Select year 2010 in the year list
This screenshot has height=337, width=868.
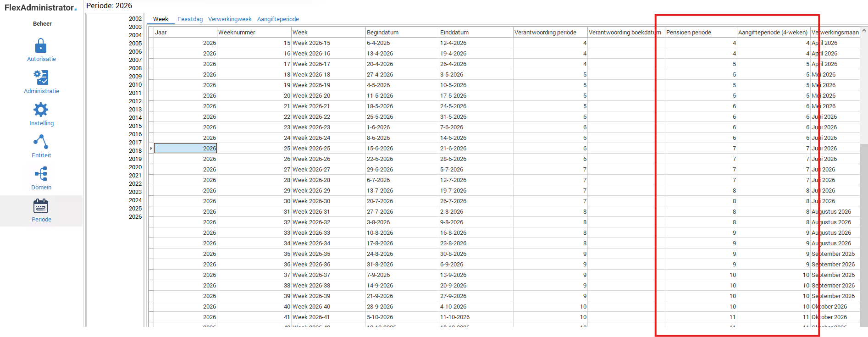(135, 85)
